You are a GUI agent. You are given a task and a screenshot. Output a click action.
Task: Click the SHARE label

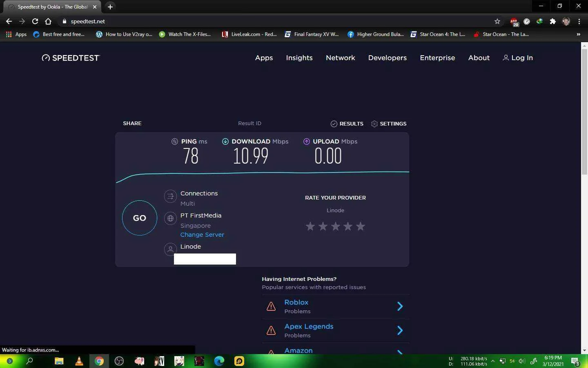[x=132, y=123]
